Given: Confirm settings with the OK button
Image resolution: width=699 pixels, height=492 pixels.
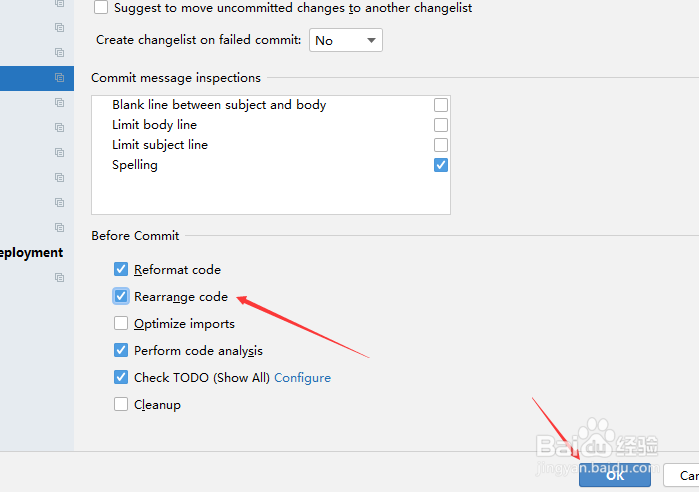Looking at the screenshot, I should 615,475.
